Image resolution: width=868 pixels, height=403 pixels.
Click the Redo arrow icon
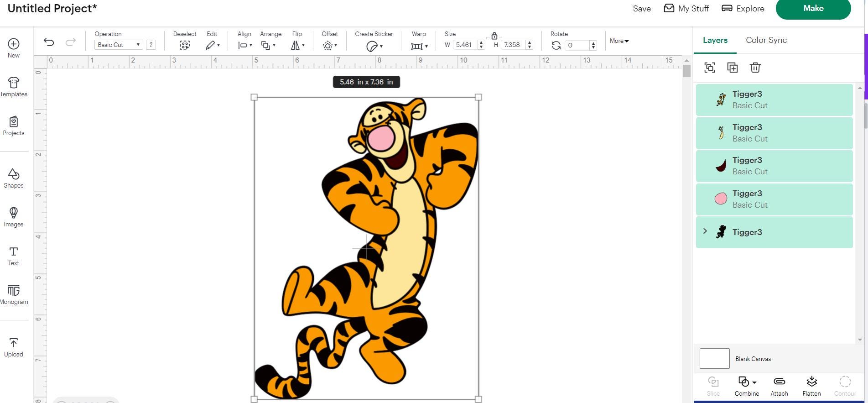pos(70,42)
